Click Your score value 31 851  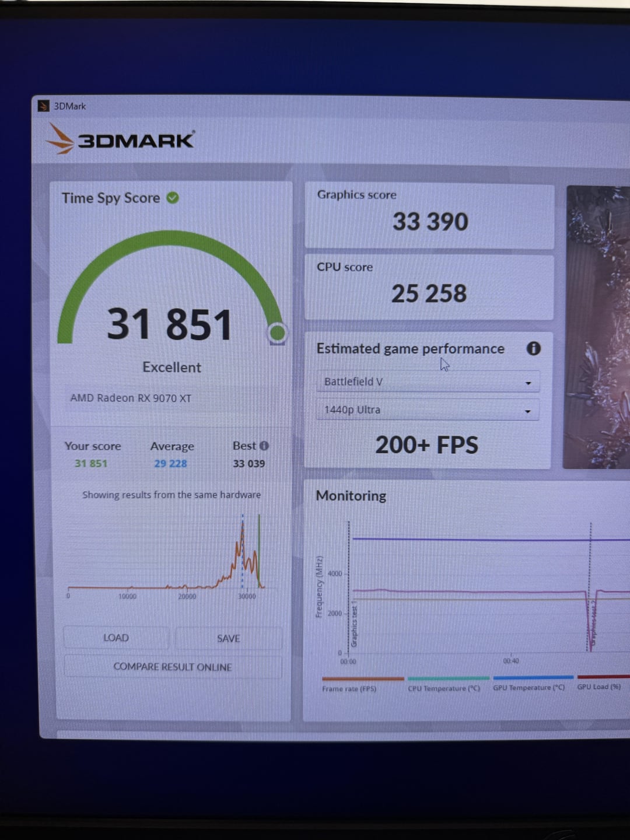point(91,464)
